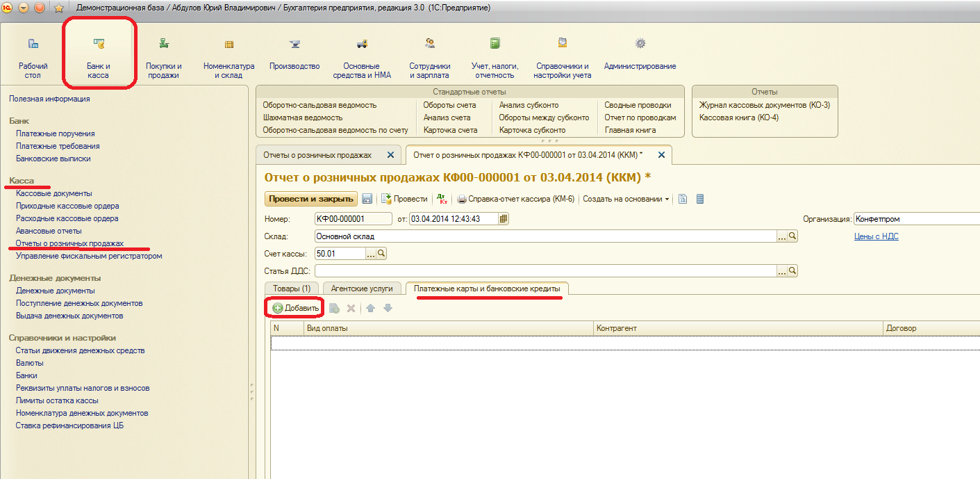The image size is (980, 479).
Task: Open the Оборотно-сальдовая ведомость report
Action: (319, 105)
